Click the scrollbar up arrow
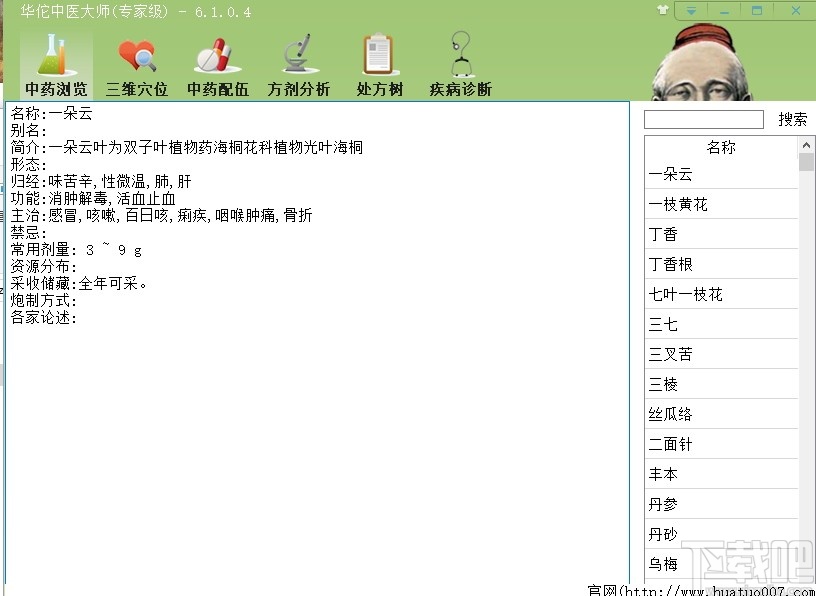Image resolution: width=816 pixels, height=596 pixels. [x=806, y=143]
